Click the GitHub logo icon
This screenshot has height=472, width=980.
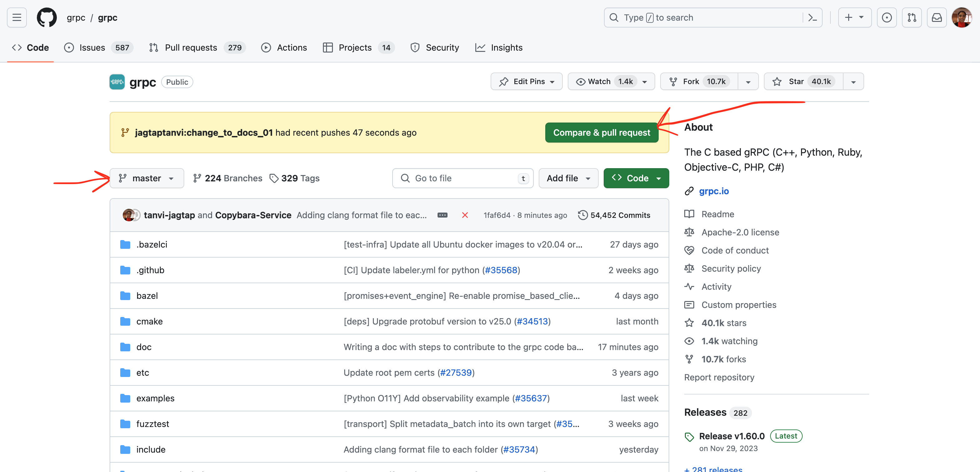point(47,18)
